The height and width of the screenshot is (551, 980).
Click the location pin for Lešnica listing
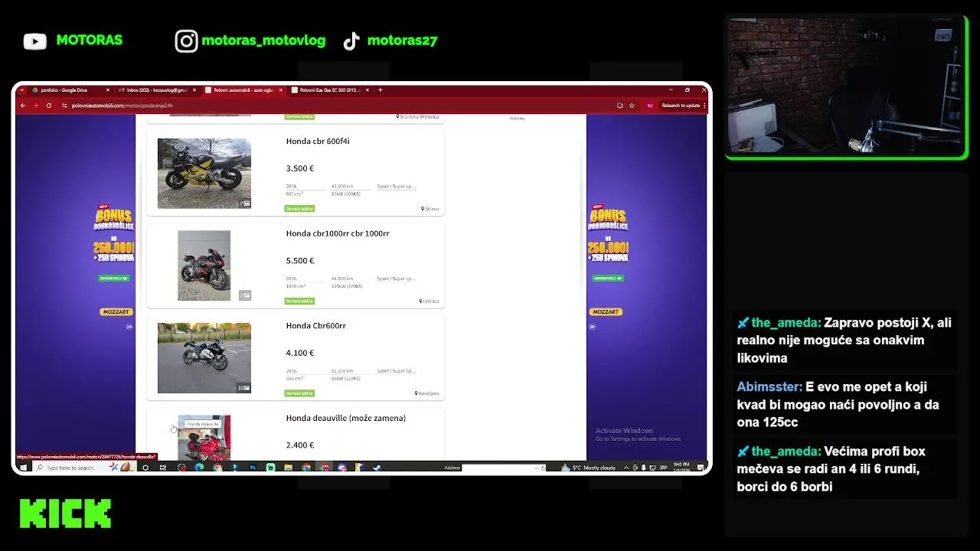420,301
